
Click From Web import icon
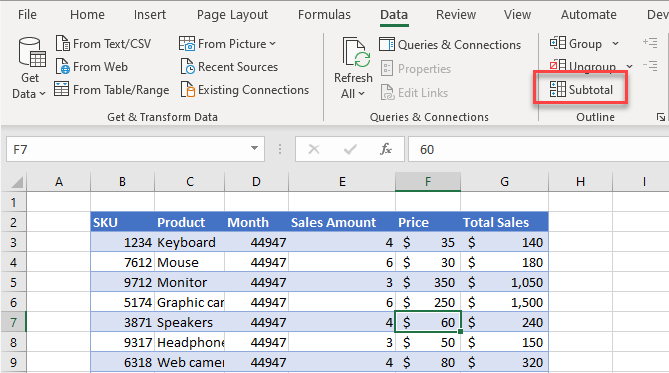pos(63,67)
